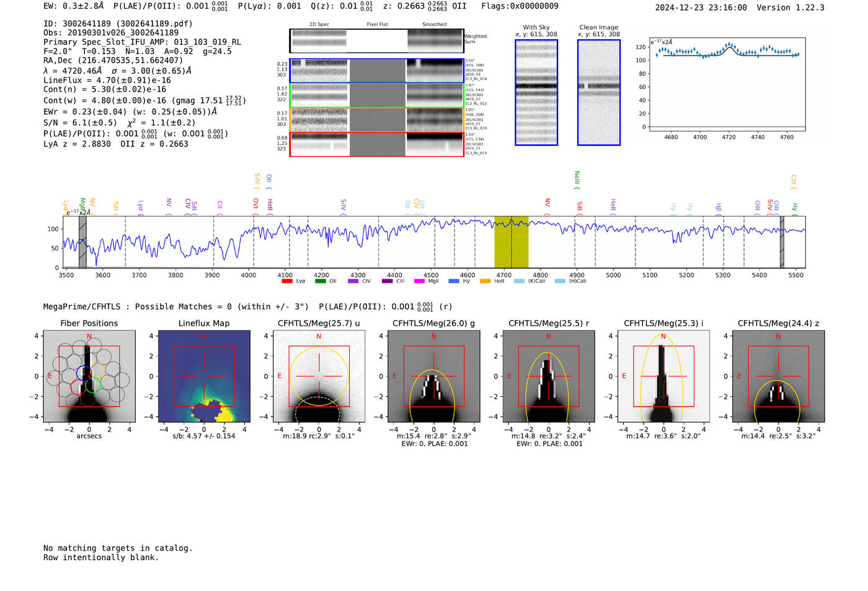Viewport: 868px width, 591px height.
Task: Click the Hγ blue legend swatch
Action: point(454,281)
